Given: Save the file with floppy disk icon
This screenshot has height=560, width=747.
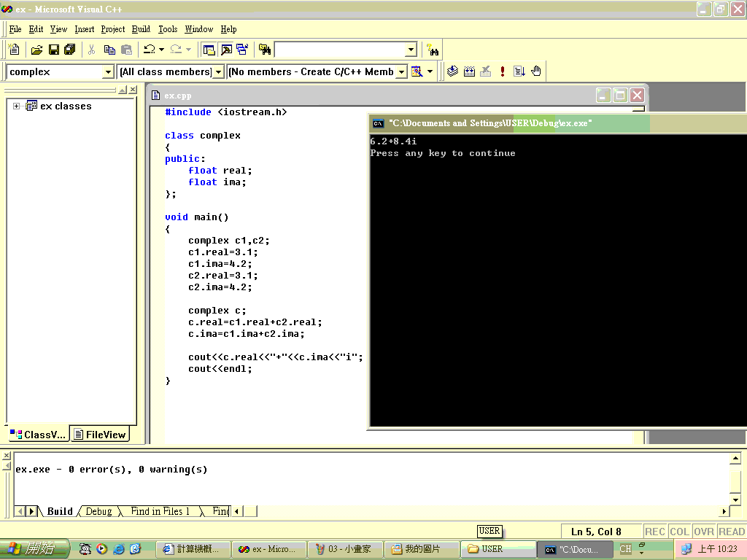Looking at the screenshot, I should point(54,50).
